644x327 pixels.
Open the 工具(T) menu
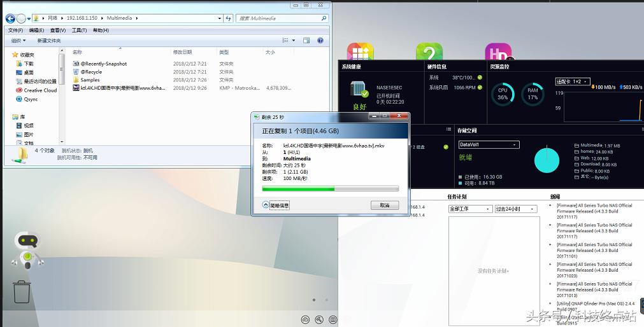pos(79,31)
